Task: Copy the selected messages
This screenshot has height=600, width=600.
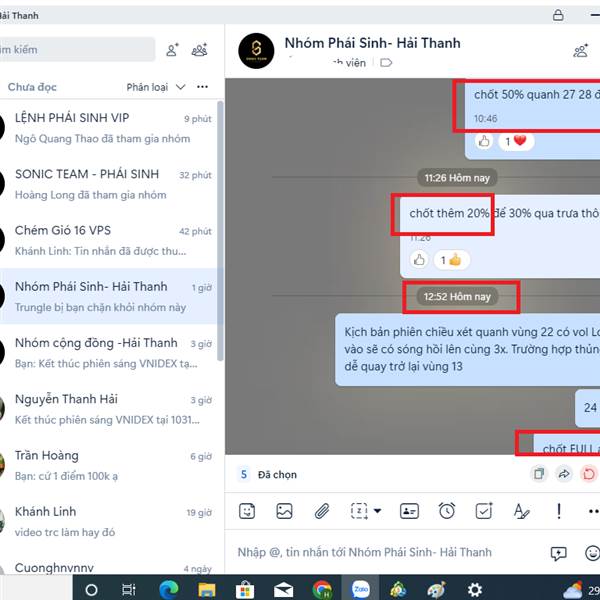Action: 539,474
